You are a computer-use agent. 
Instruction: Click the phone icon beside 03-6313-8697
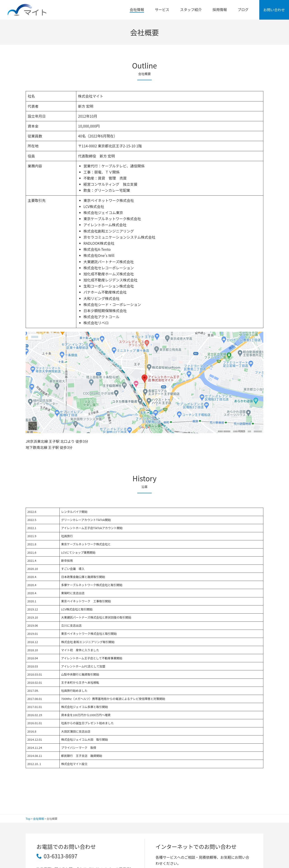39,856
